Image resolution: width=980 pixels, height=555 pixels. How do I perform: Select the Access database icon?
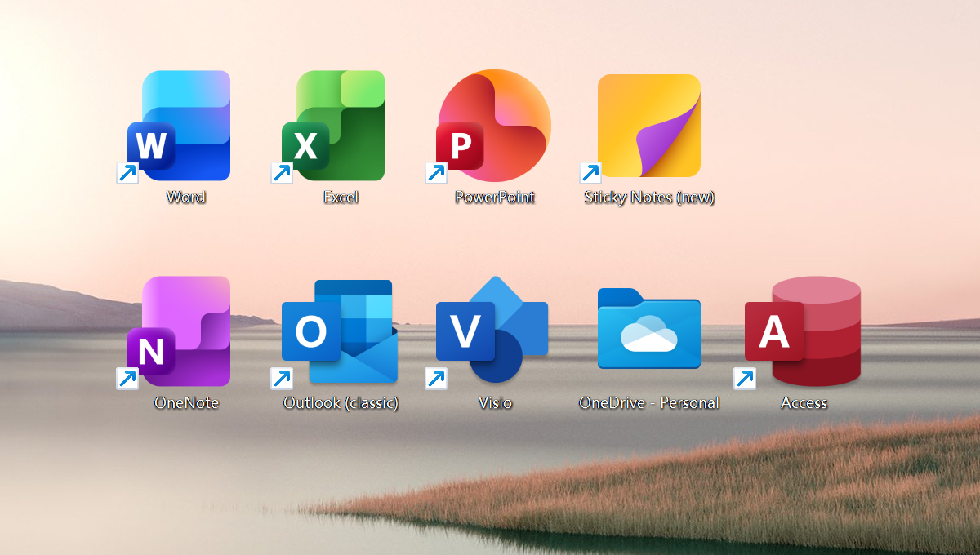pos(804,331)
